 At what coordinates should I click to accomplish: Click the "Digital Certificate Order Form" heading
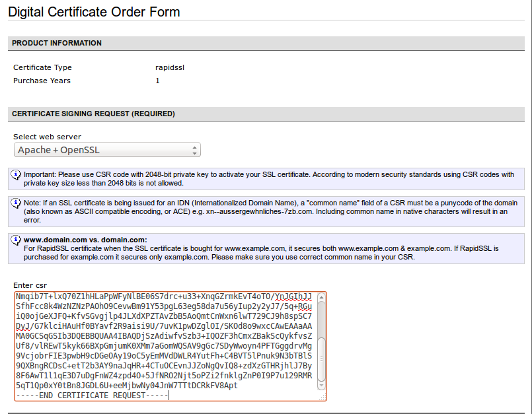pos(94,12)
